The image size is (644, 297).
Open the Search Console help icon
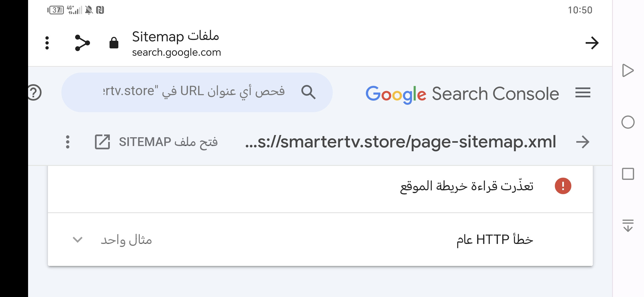click(x=34, y=92)
